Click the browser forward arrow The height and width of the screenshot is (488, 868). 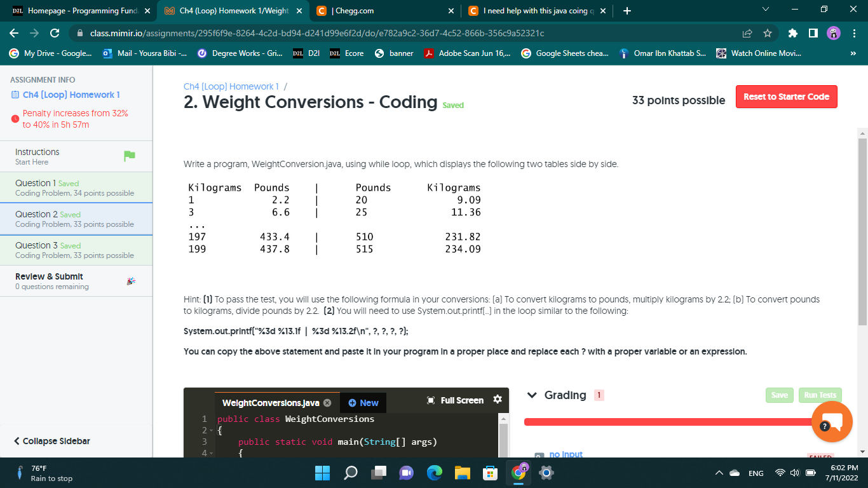coord(34,33)
